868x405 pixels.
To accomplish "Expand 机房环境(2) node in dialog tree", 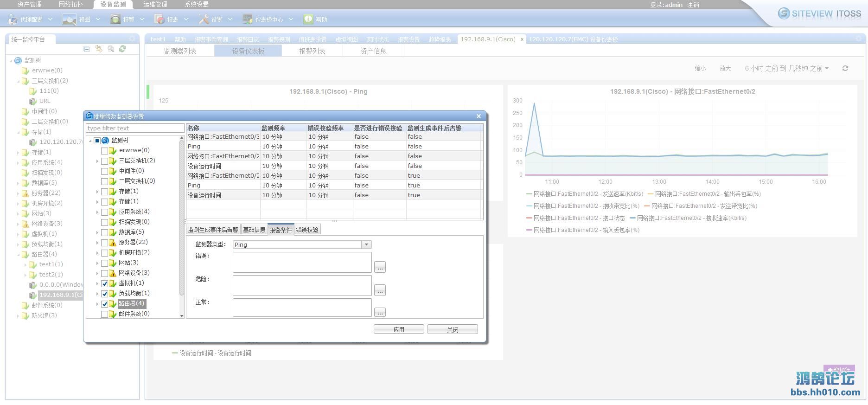I will [x=97, y=253].
